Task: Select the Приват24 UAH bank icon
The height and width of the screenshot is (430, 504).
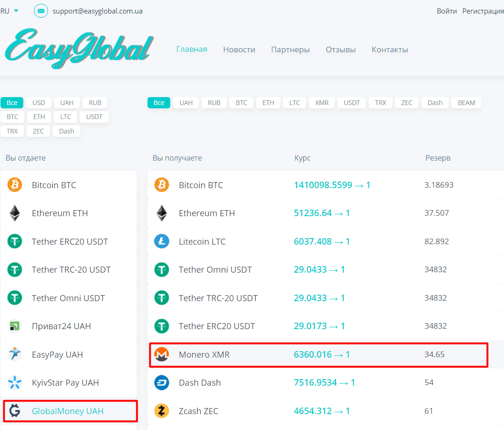Action: pos(14,326)
